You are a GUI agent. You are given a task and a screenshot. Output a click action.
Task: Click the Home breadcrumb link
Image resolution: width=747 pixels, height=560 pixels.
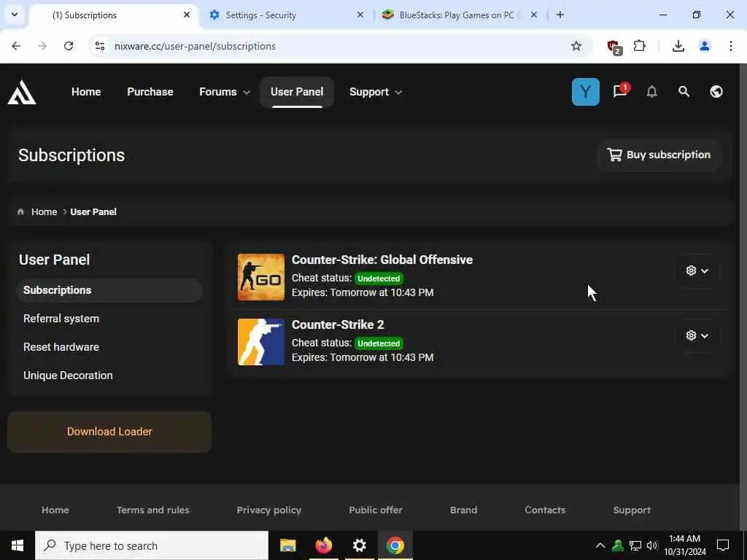(x=44, y=212)
